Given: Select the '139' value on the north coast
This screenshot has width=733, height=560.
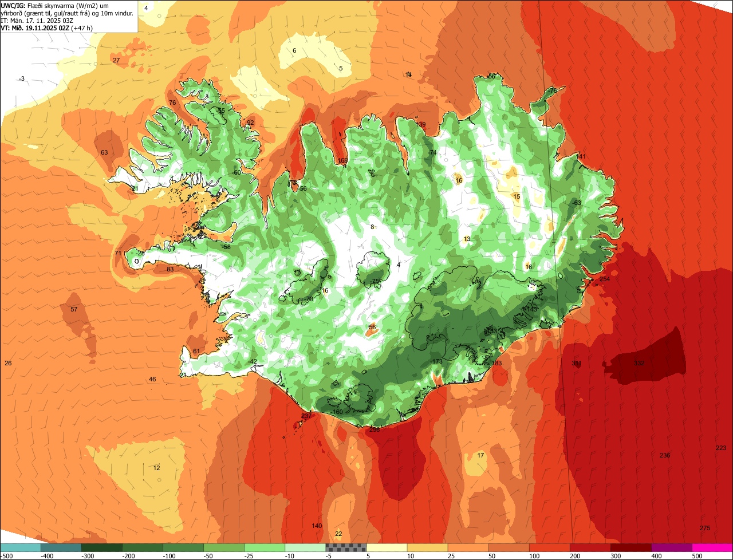Looking at the screenshot, I should point(420,124).
